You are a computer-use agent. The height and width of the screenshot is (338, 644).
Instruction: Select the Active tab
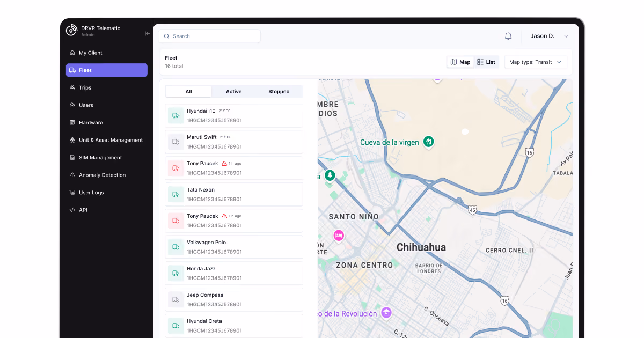tap(233, 92)
